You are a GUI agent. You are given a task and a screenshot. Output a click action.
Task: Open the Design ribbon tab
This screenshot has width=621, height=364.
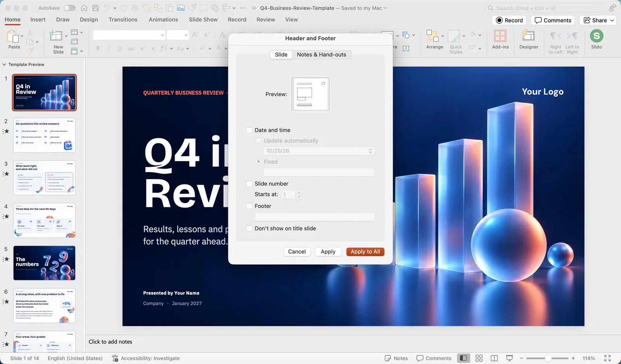tap(89, 20)
